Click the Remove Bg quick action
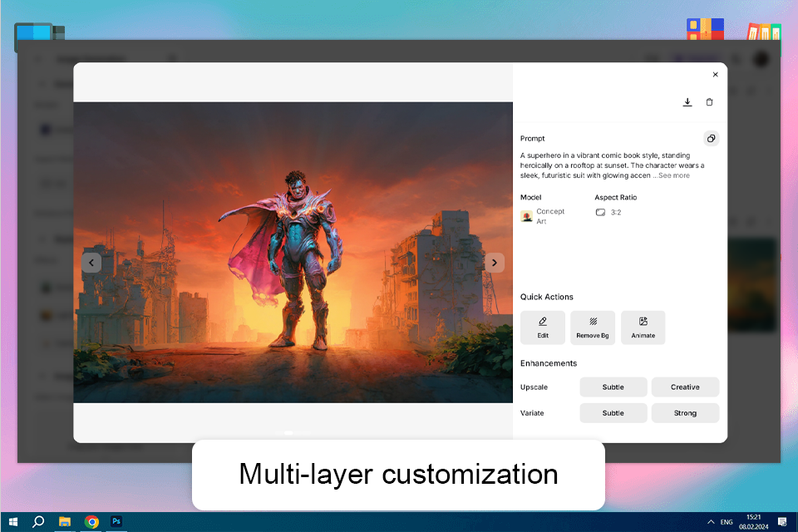The height and width of the screenshot is (532, 798). [x=593, y=328]
